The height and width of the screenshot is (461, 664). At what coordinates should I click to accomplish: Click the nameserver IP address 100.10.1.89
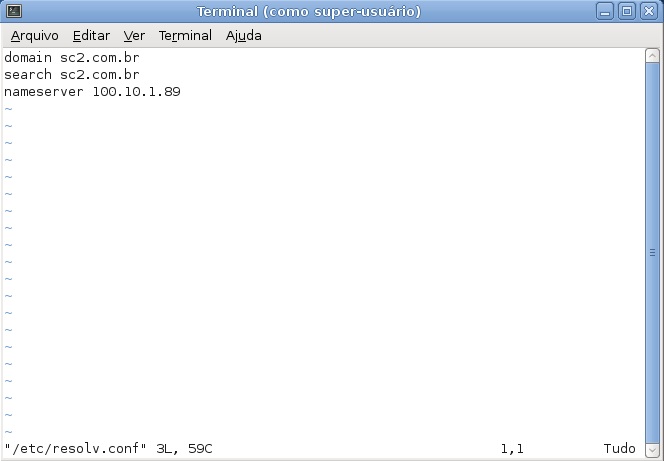click(x=137, y=91)
